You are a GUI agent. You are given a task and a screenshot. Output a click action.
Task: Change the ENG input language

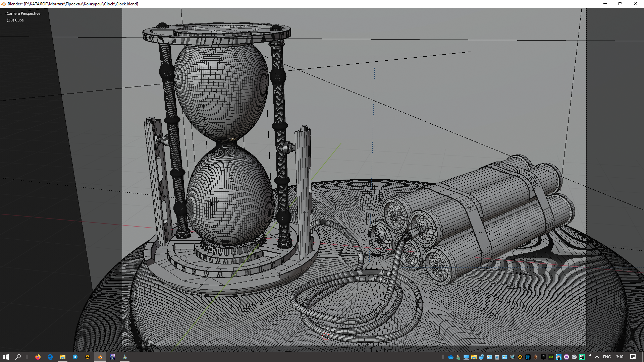pos(607,357)
